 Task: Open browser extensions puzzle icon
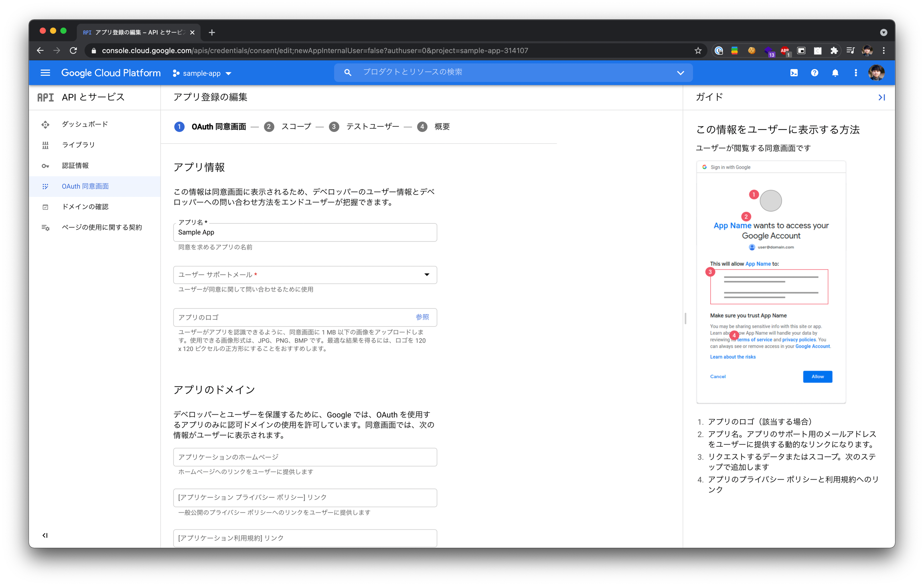coord(834,51)
